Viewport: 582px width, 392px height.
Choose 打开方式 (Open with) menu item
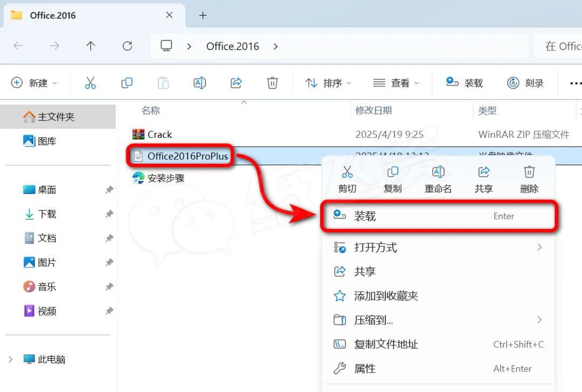pos(439,247)
